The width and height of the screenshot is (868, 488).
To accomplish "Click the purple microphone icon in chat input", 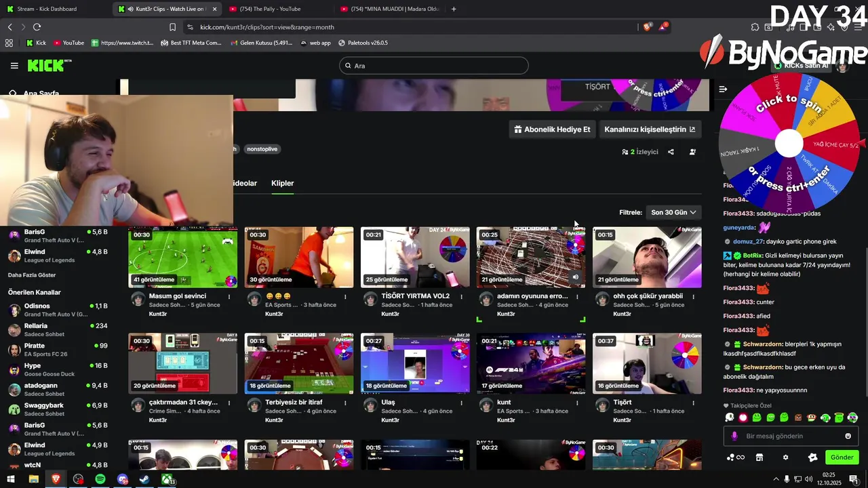I will [x=734, y=436].
